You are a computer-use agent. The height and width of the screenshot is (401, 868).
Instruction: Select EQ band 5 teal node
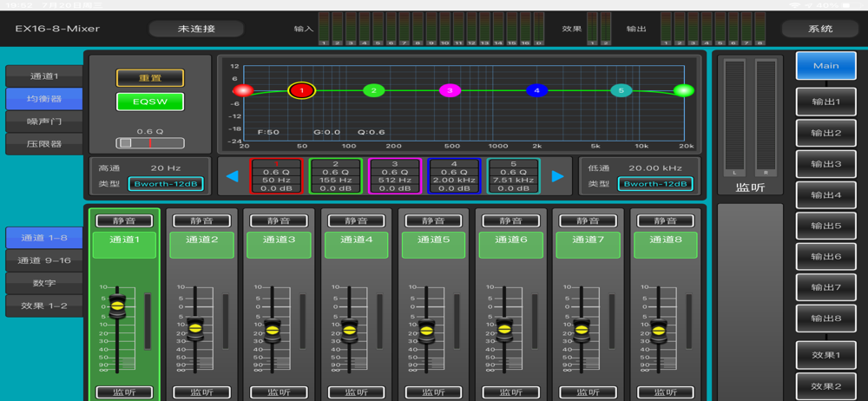[621, 90]
